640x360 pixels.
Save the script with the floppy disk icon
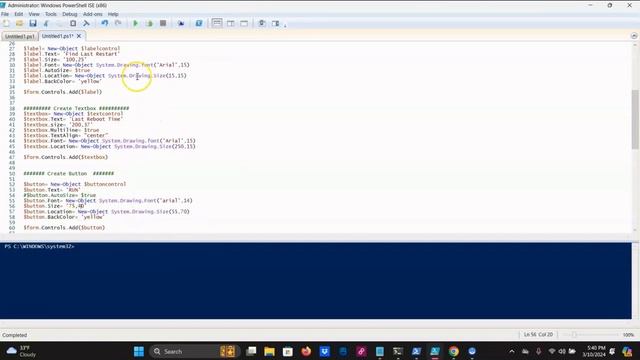click(33, 23)
